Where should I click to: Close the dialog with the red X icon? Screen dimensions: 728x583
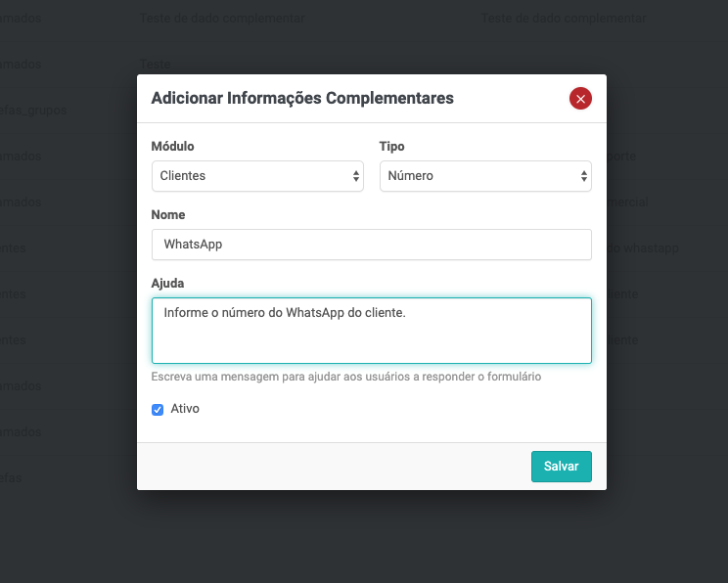[x=580, y=98]
